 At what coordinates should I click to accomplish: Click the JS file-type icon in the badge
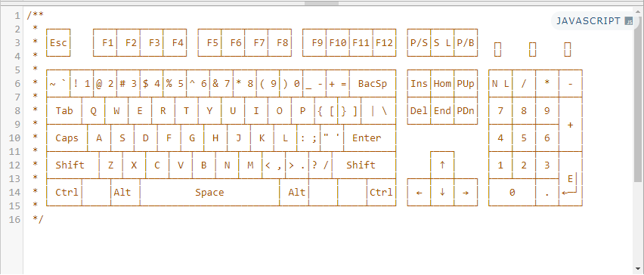pyautogui.click(x=628, y=21)
